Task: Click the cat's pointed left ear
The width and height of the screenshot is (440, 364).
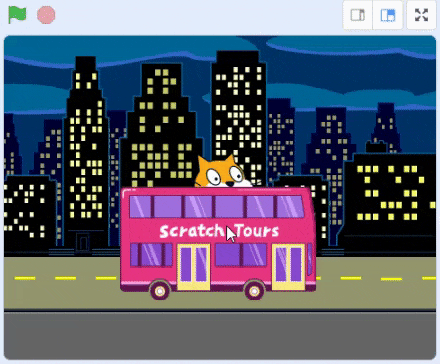Action: coord(203,164)
